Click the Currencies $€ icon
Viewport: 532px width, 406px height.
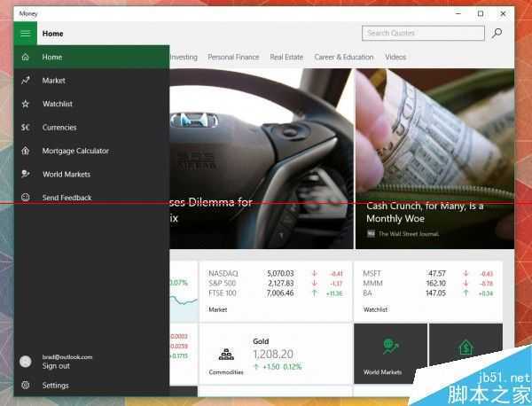(x=26, y=127)
